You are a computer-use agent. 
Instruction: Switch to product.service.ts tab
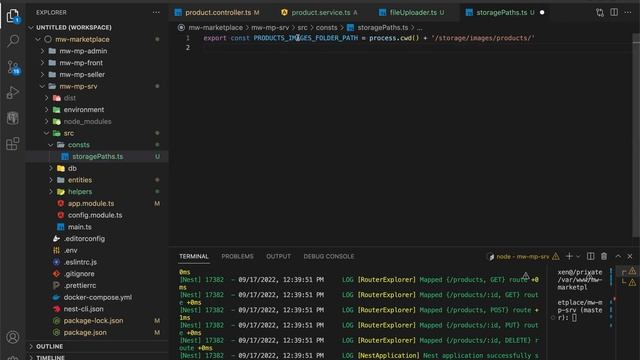[320, 13]
